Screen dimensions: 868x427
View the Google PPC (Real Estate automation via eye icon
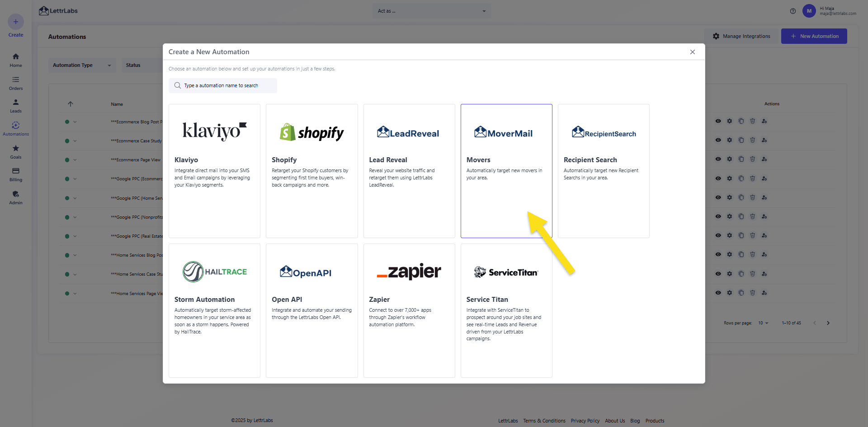click(x=718, y=235)
